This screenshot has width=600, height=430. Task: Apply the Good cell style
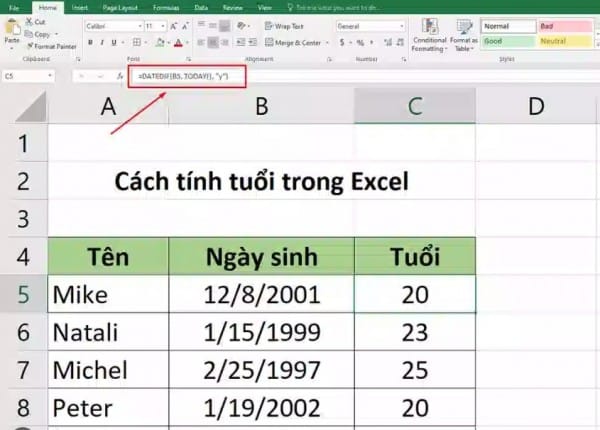(508, 41)
